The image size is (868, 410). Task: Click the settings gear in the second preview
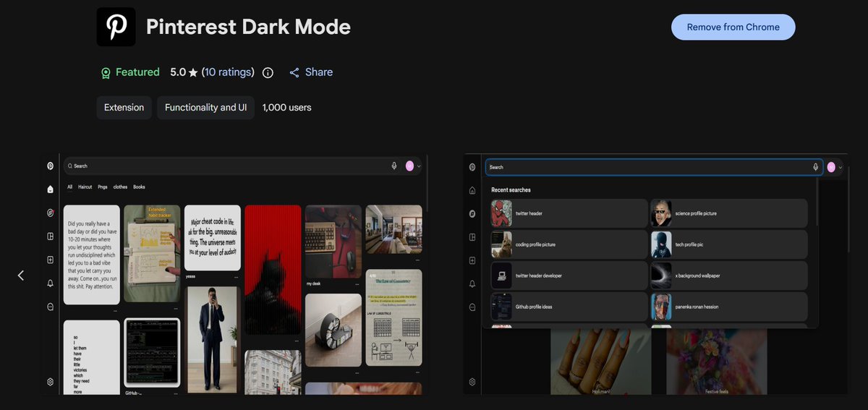click(x=472, y=382)
